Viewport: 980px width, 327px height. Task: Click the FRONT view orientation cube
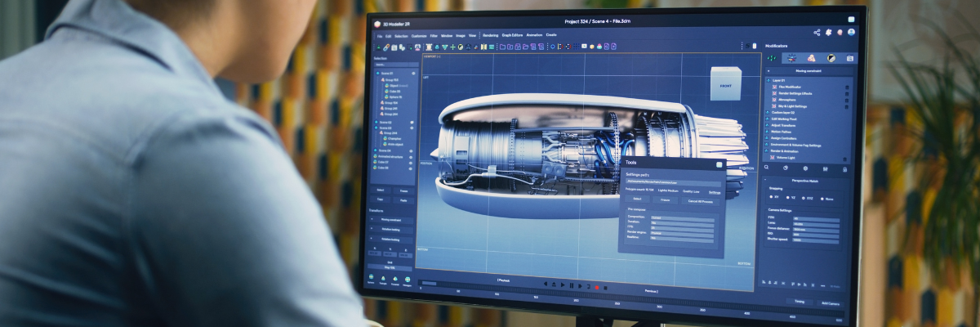point(725,85)
